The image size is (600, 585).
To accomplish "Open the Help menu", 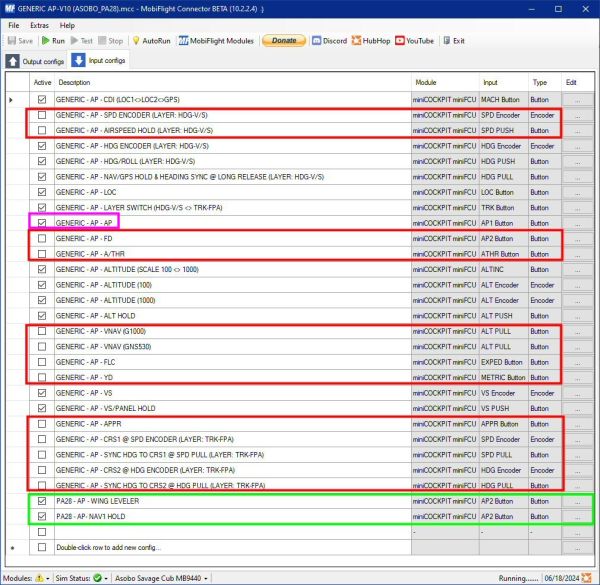I will point(67,25).
